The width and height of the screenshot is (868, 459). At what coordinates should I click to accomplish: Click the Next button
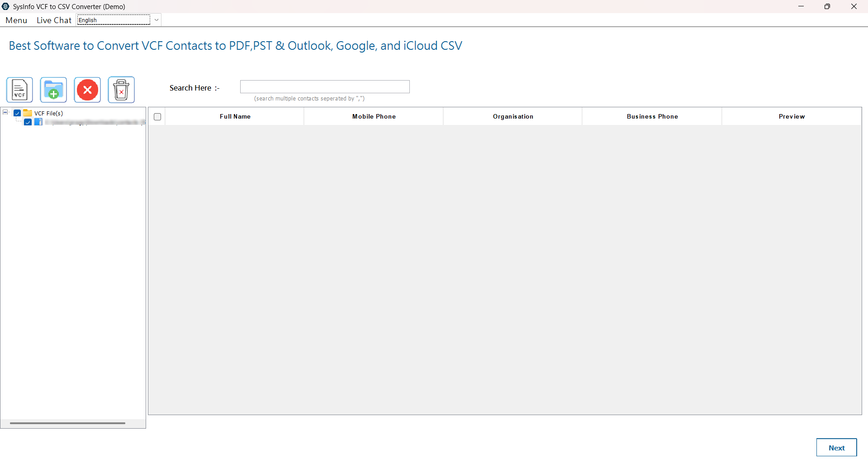836,448
